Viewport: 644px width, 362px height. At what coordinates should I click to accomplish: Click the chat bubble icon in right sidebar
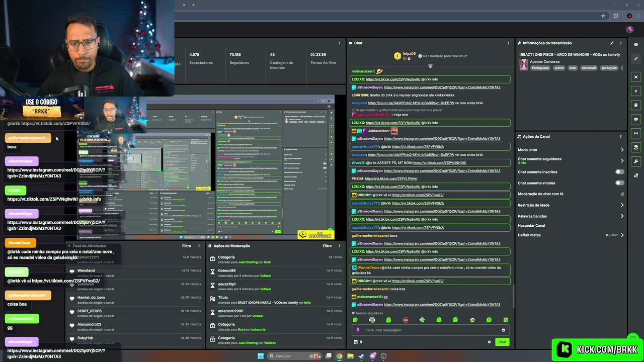(636, 119)
